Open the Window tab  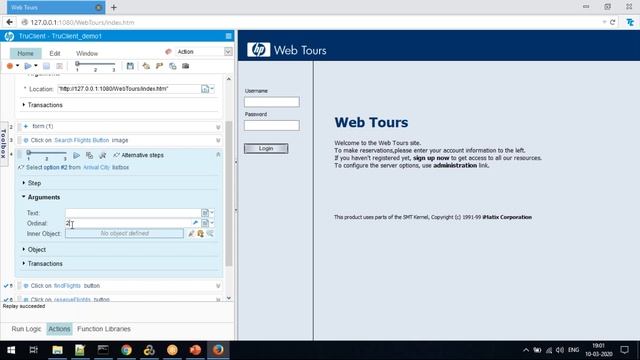(x=87, y=53)
